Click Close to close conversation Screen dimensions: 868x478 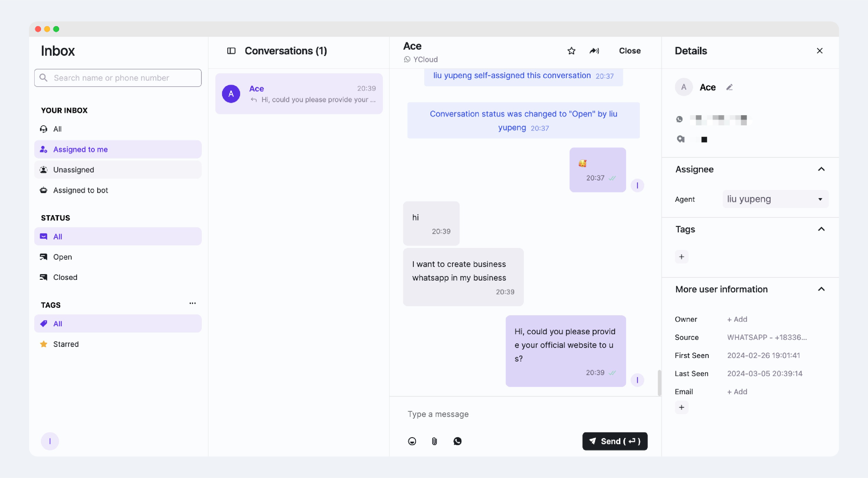pos(629,51)
